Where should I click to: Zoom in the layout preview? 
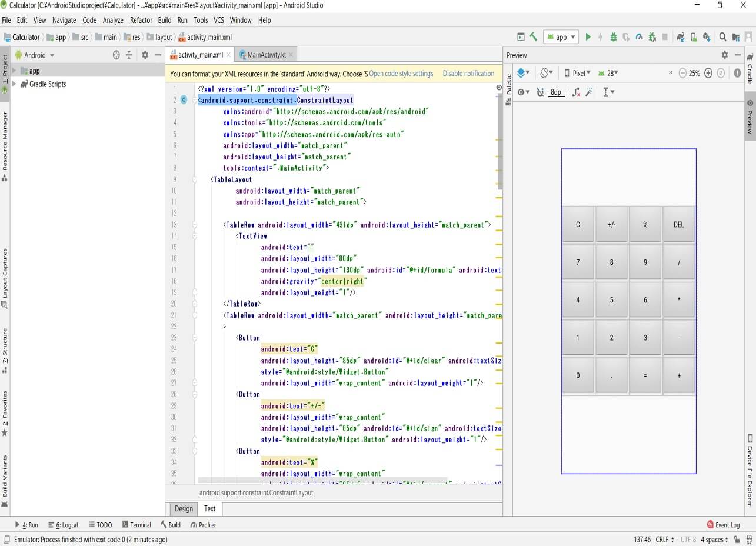(x=708, y=74)
